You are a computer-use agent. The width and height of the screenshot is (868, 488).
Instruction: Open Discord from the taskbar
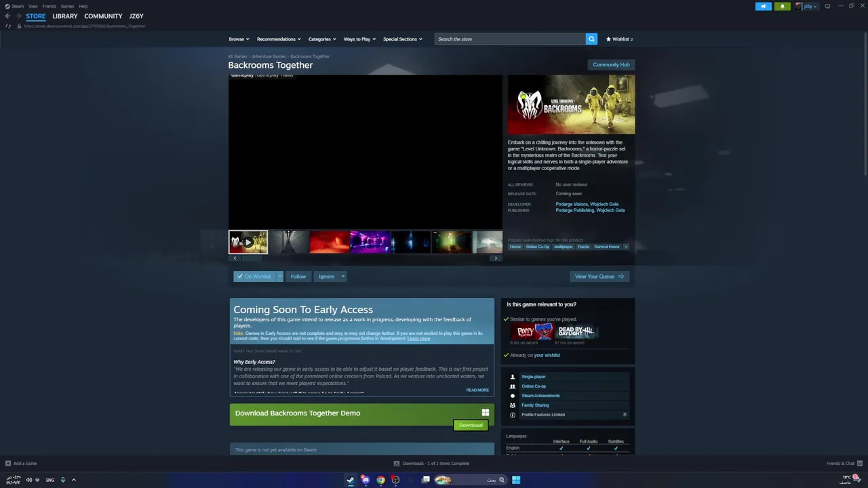[x=366, y=480]
